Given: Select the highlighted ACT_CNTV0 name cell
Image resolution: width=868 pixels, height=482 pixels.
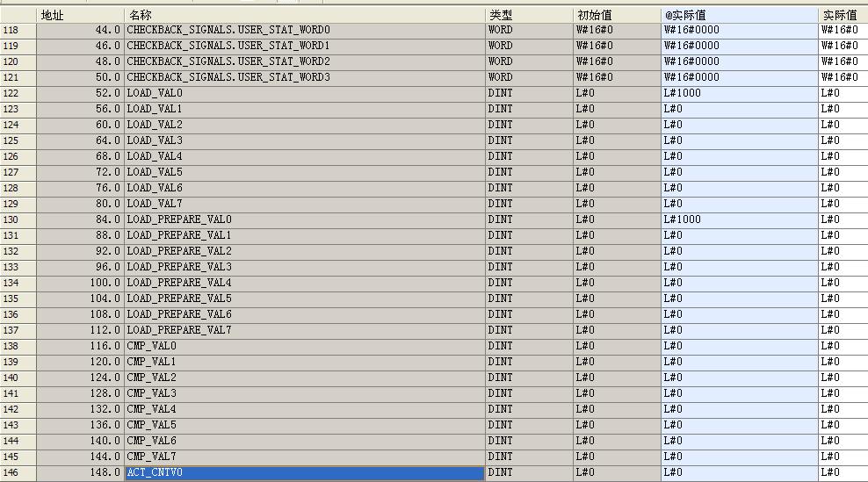Looking at the screenshot, I should [x=304, y=473].
